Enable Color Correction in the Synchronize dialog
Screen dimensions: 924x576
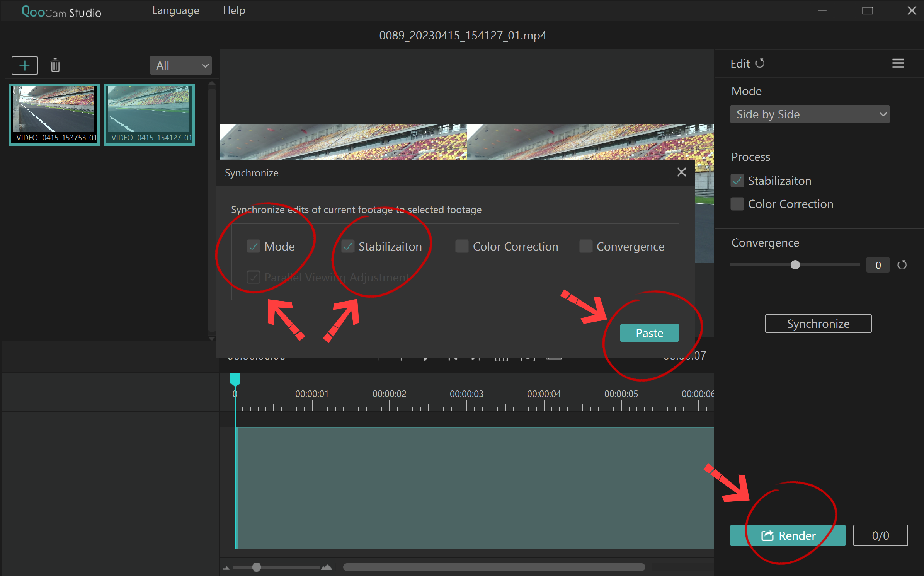[x=461, y=246]
